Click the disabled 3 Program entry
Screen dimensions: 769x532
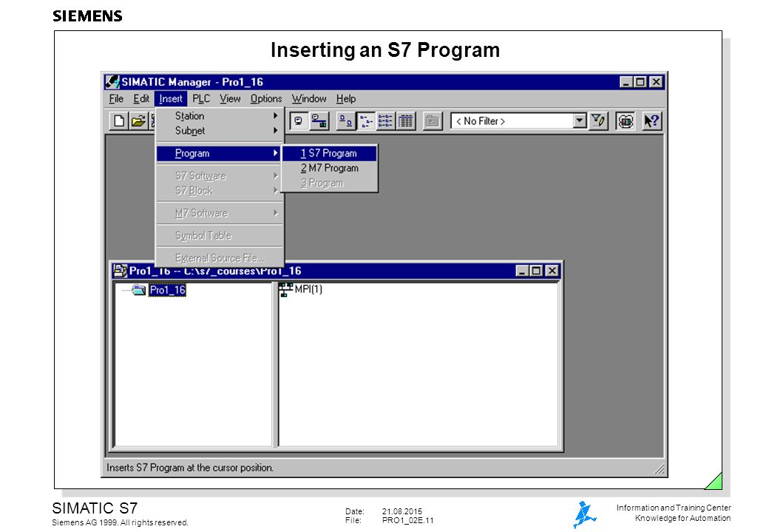coord(329,183)
